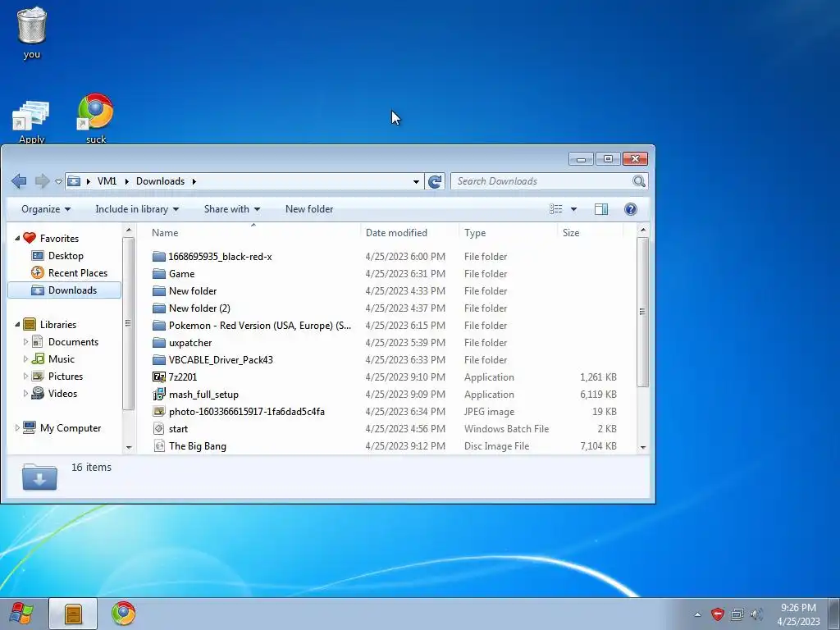Go back with the Explorer back arrow
The height and width of the screenshot is (630, 840).
tap(19, 181)
